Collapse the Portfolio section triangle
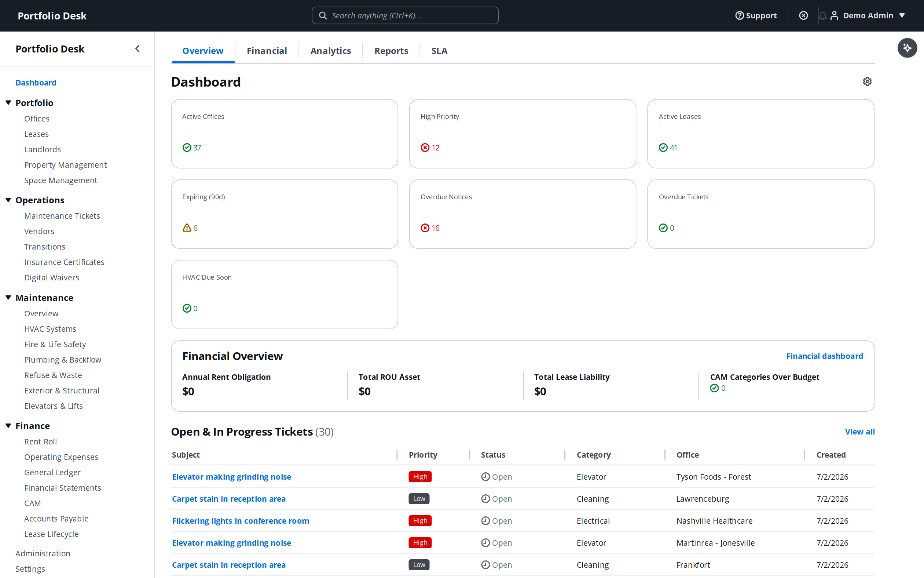Screen dimensions: 924x578 pos(8,102)
